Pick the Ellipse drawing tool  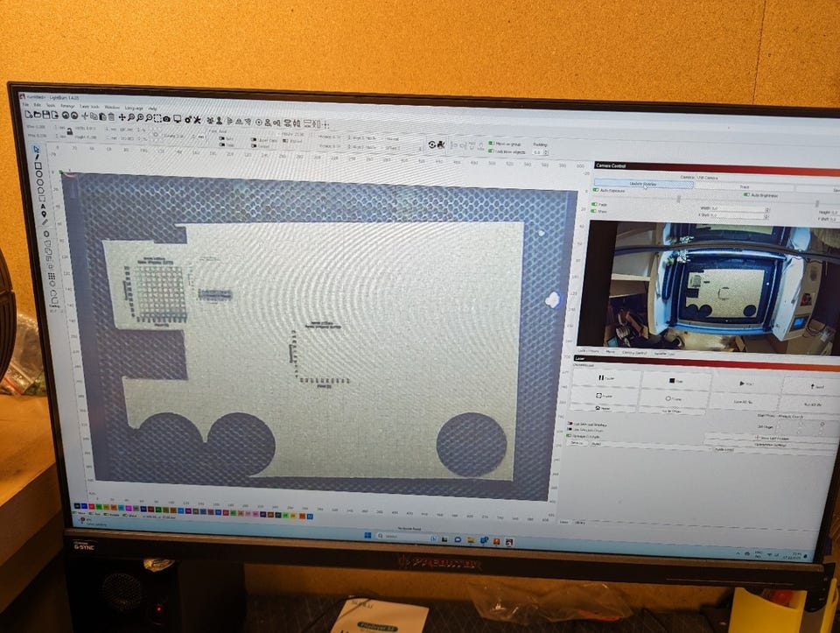pyautogui.click(x=39, y=174)
